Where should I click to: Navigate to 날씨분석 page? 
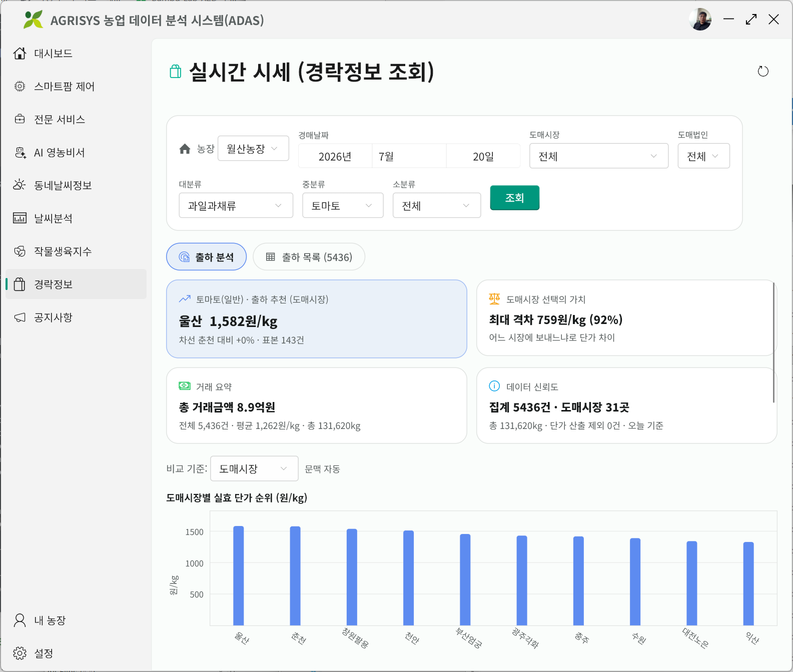76,218
